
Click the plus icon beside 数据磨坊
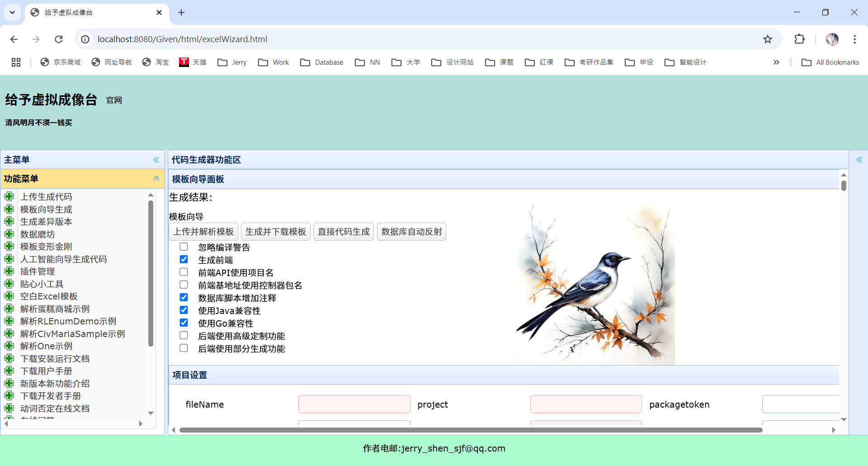[x=9, y=234]
